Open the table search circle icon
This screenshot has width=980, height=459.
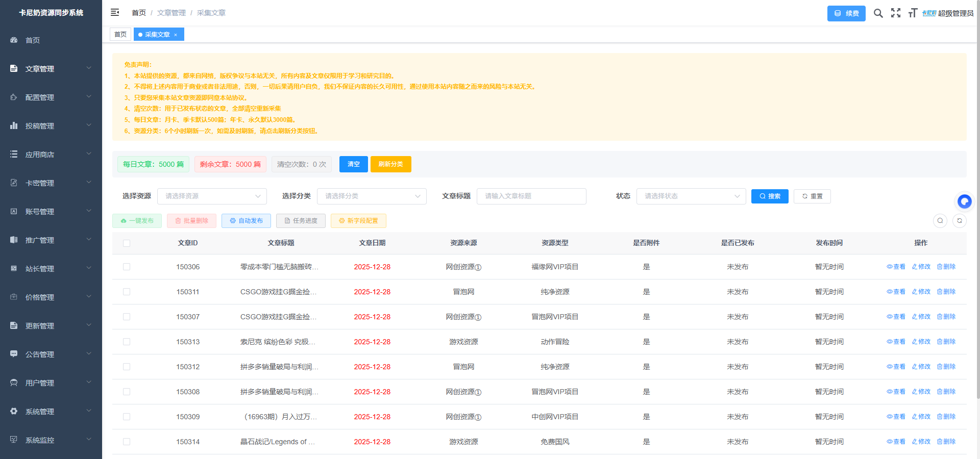(940, 221)
